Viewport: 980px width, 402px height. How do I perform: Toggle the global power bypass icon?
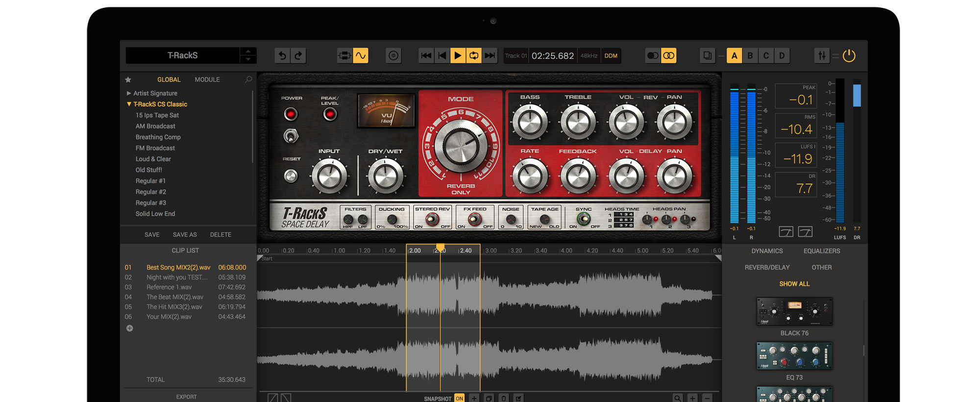(x=849, y=56)
